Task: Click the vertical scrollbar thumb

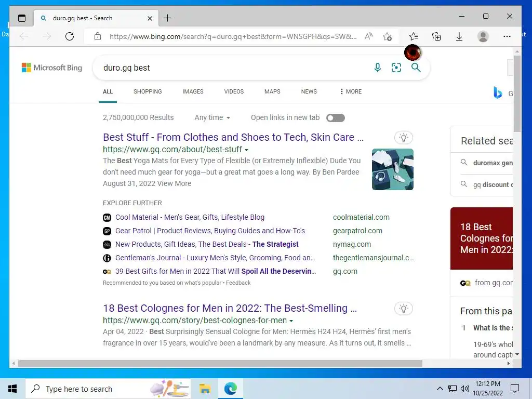Action: [x=517, y=94]
